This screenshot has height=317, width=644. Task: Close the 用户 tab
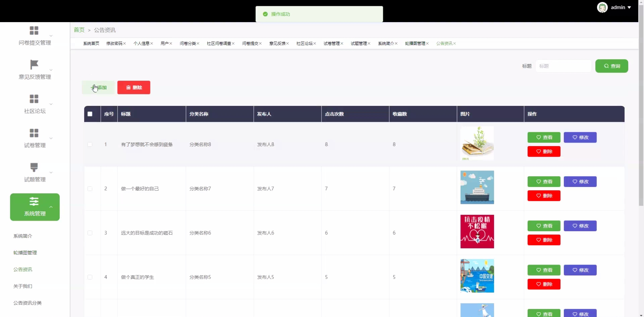171,44
